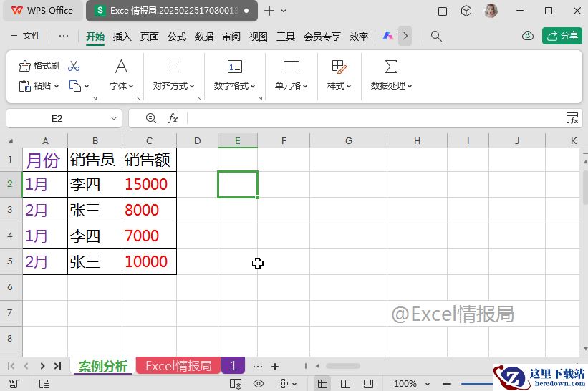Select the Page Break preview icon
The height and width of the screenshot is (391, 588).
[345, 384]
